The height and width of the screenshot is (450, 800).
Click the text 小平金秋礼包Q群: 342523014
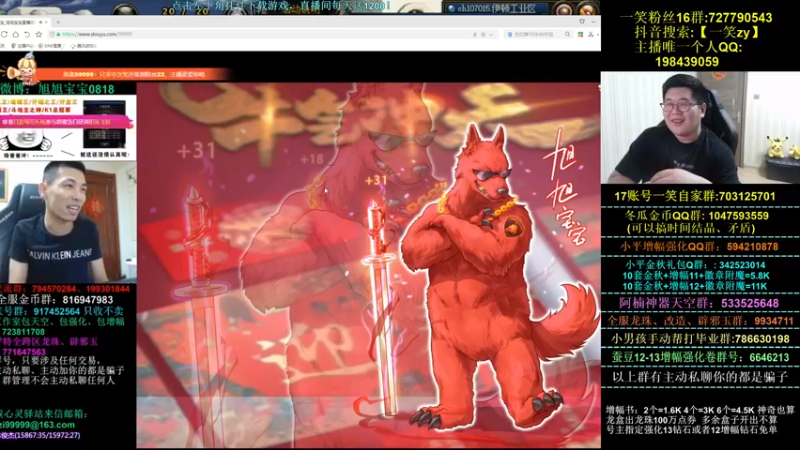click(695, 265)
